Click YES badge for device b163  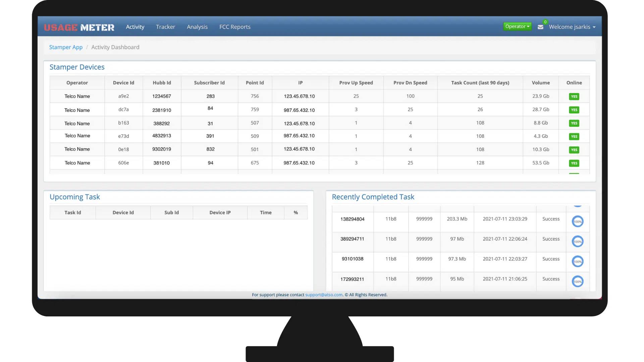(x=574, y=123)
